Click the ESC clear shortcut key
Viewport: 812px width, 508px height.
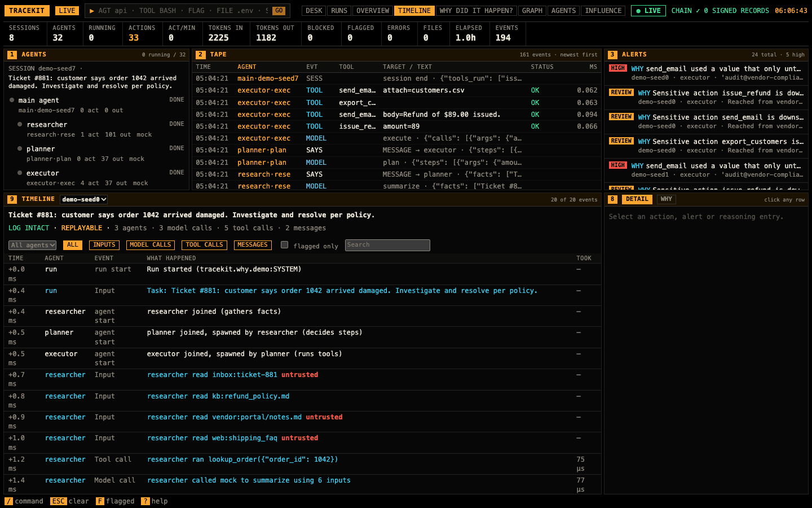[58, 501]
